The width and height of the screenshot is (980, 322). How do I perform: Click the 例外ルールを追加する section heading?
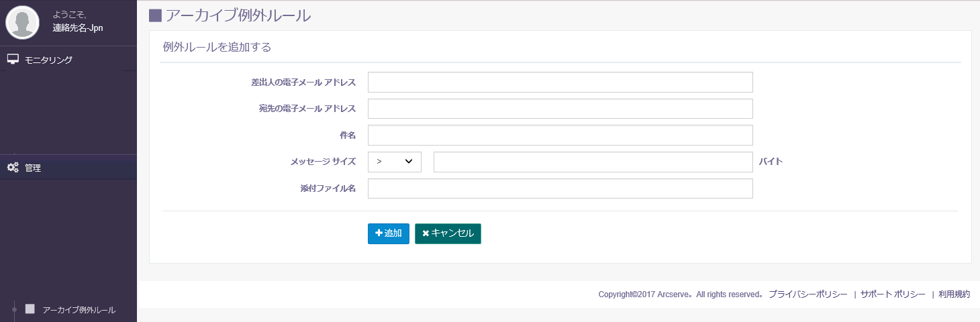pyautogui.click(x=217, y=47)
